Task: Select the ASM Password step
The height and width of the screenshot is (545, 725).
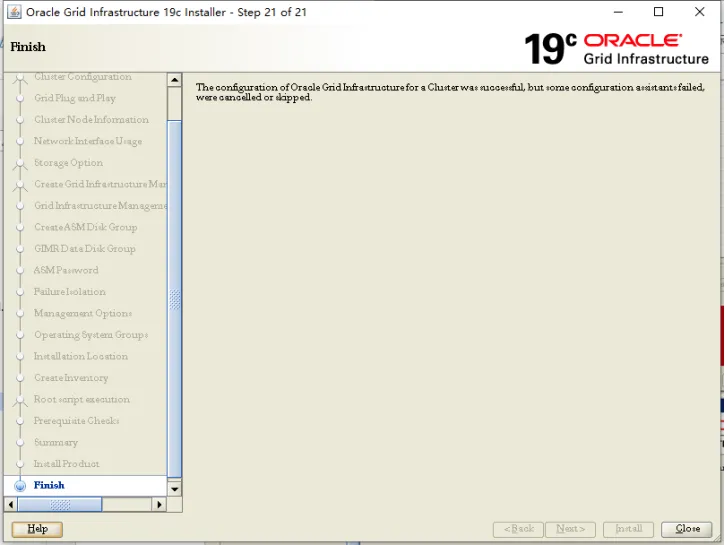Action: point(66,270)
